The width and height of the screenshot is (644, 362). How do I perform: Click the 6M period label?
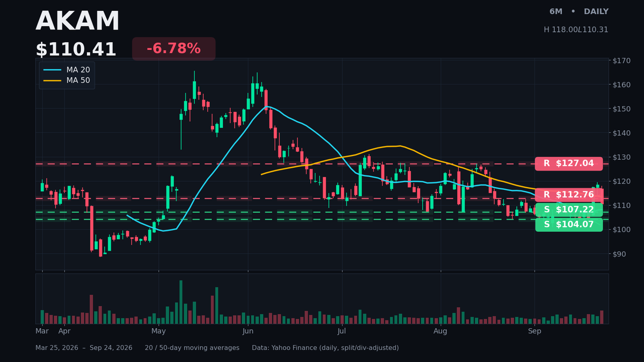click(556, 12)
